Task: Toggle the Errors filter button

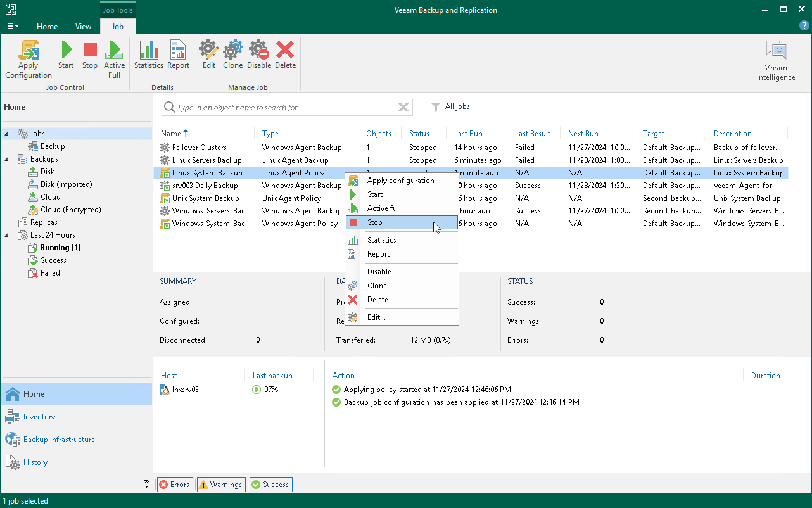Action: (x=174, y=485)
